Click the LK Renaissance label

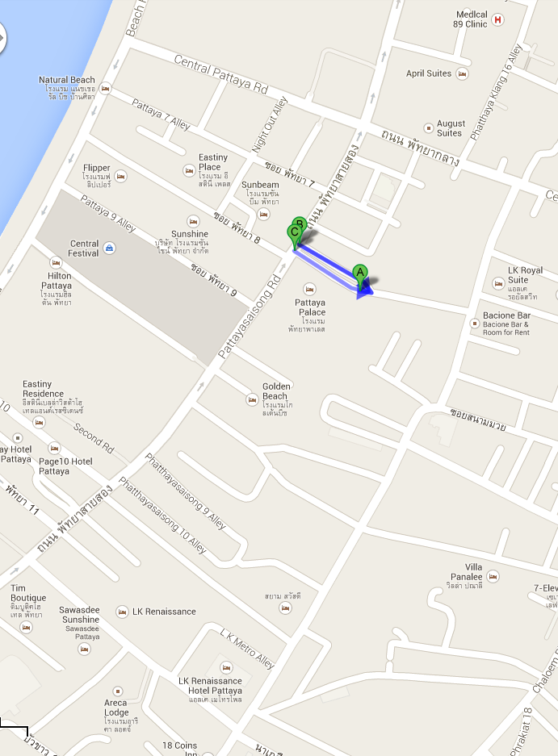point(164,612)
